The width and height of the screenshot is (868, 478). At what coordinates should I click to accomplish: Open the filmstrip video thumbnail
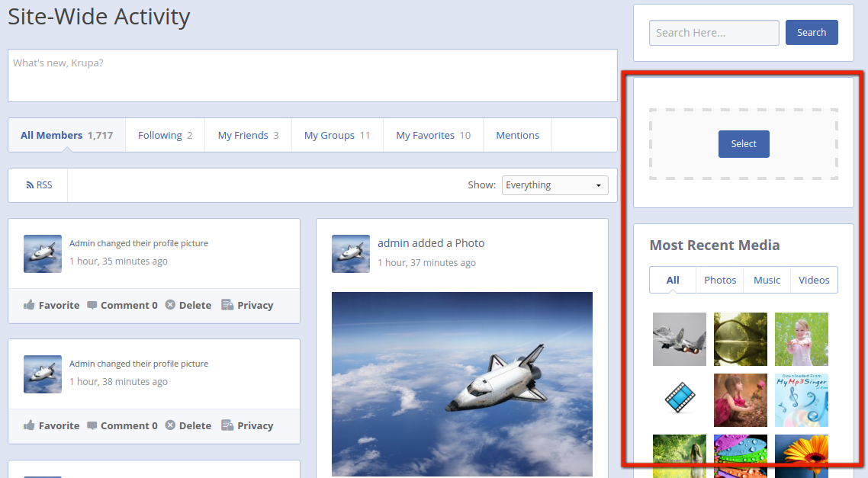point(679,399)
